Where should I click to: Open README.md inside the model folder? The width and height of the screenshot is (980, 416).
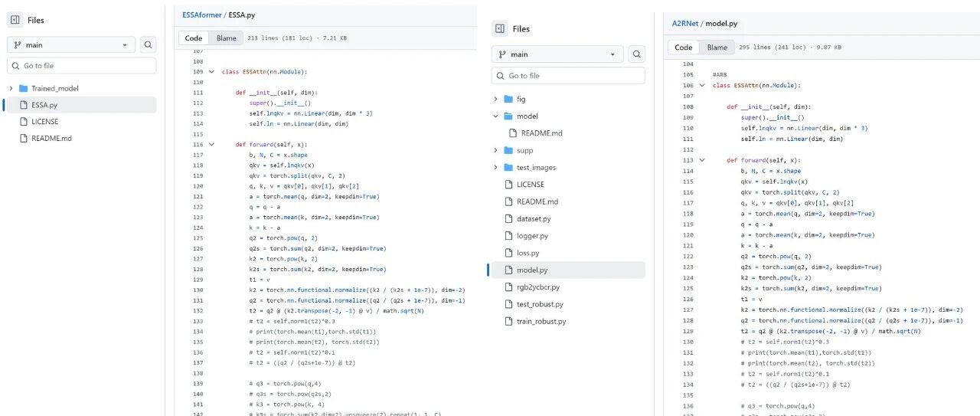(x=541, y=133)
